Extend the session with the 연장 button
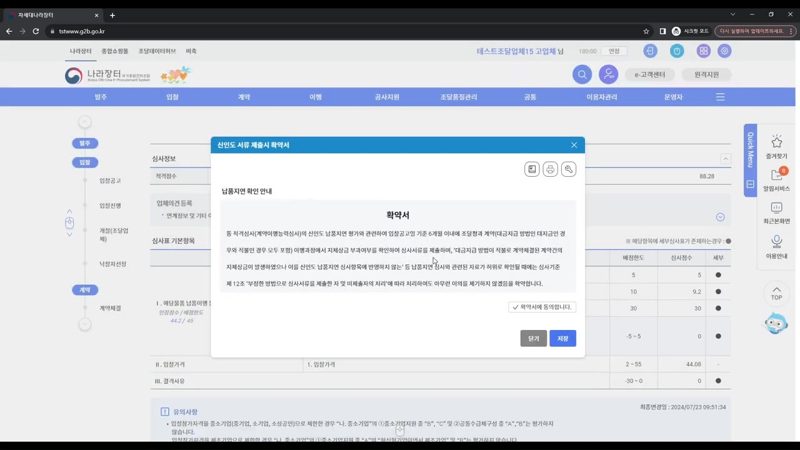The image size is (800, 450). 614,51
